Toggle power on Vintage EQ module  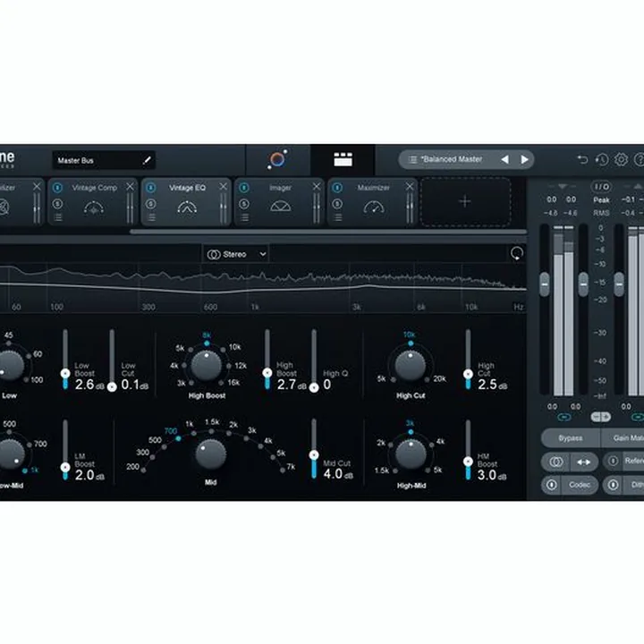click(151, 188)
